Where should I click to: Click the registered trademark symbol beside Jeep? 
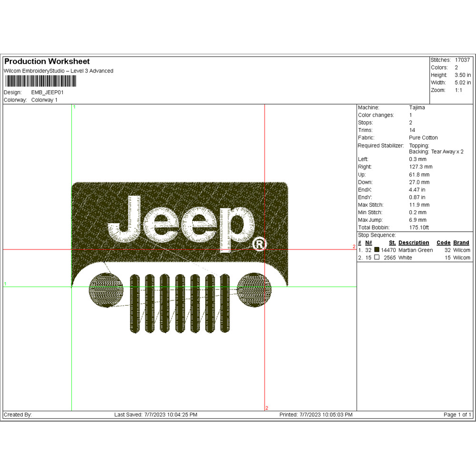(259, 245)
